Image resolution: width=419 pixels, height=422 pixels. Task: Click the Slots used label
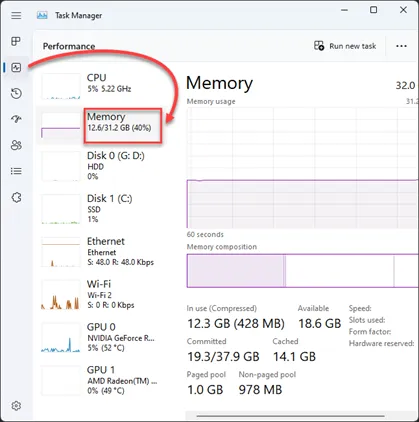tap(367, 320)
